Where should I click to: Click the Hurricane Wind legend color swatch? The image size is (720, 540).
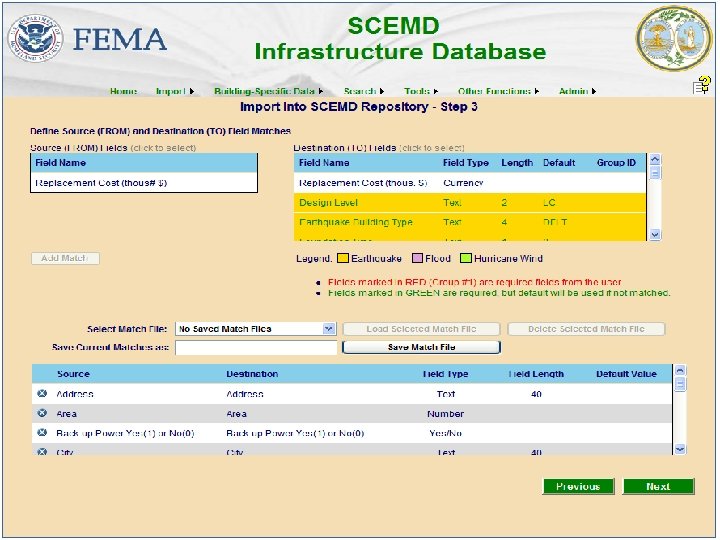pos(466,258)
